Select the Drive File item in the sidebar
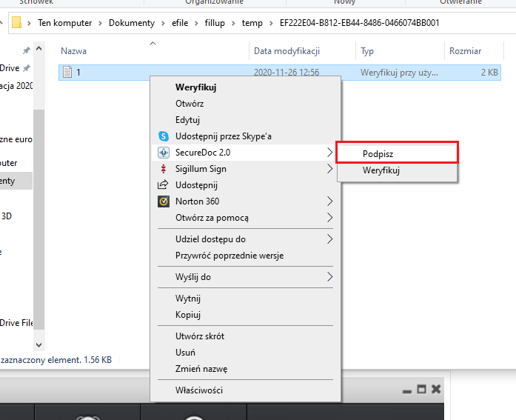 [16, 322]
